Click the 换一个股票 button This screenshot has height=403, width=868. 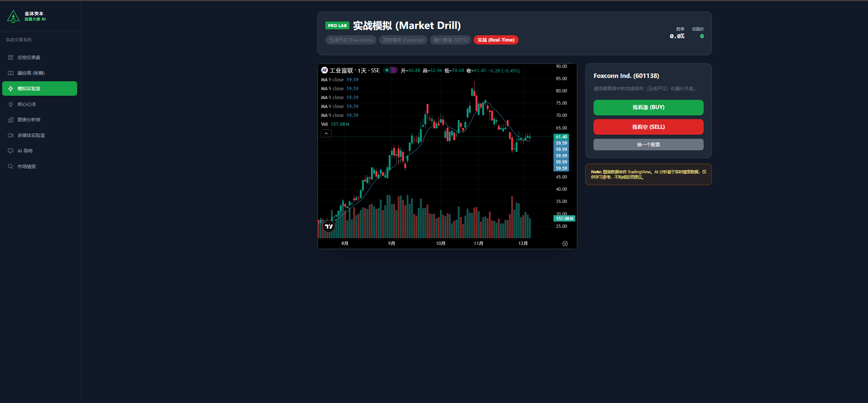point(648,144)
